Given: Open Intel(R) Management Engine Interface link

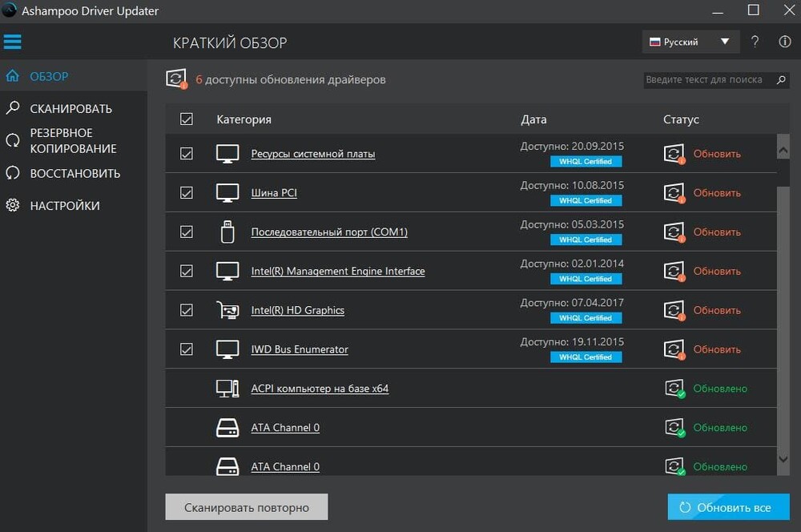Looking at the screenshot, I should click(x=337, y=272).
